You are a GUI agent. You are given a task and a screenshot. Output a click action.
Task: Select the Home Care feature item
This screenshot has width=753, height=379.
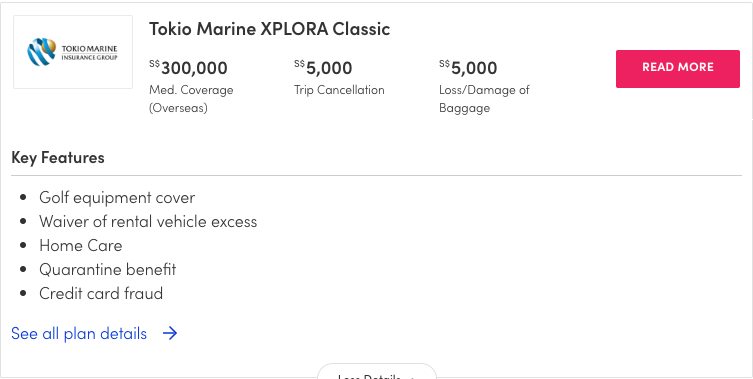click(x=81, y=245)
